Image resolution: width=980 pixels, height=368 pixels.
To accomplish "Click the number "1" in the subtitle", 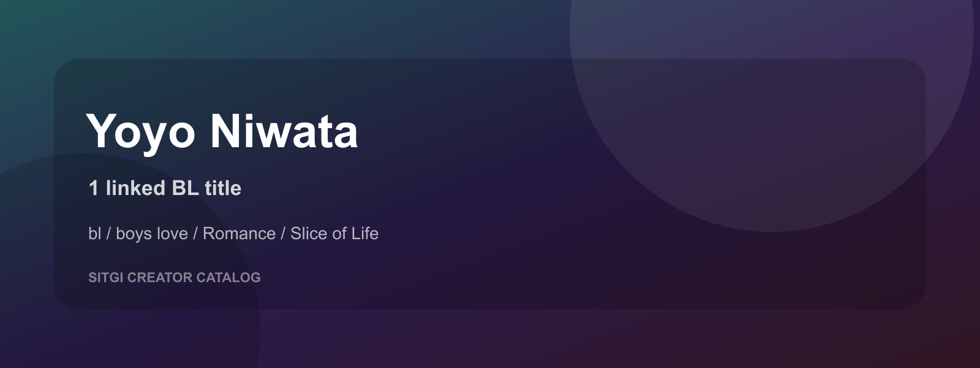I will pos(94,188).
